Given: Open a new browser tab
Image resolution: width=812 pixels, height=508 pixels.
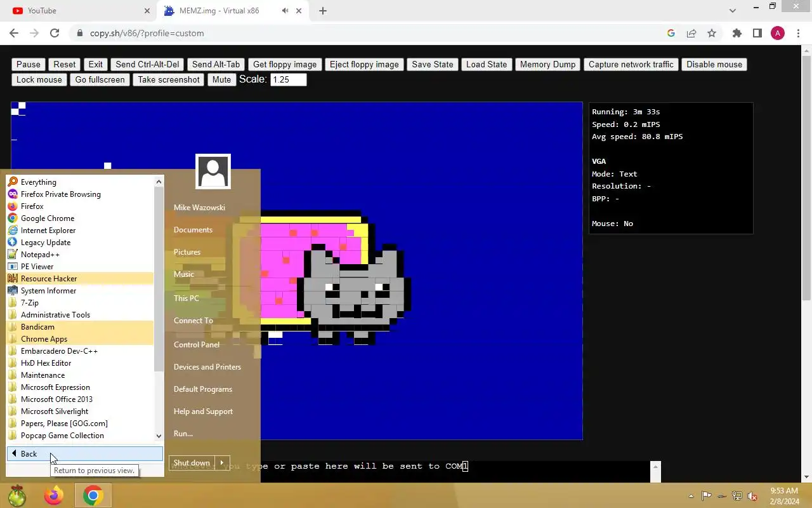Looking at the screenshot, I should [323, 11].
